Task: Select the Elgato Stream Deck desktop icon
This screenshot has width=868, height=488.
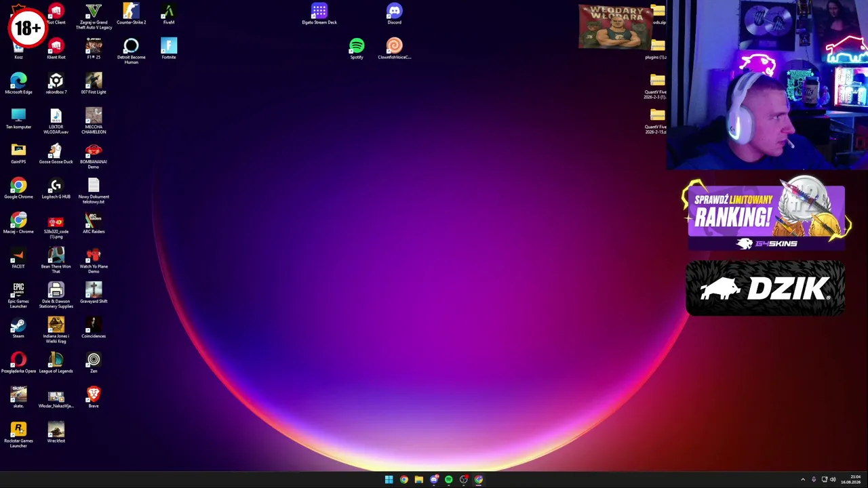Action: (319, 14)
